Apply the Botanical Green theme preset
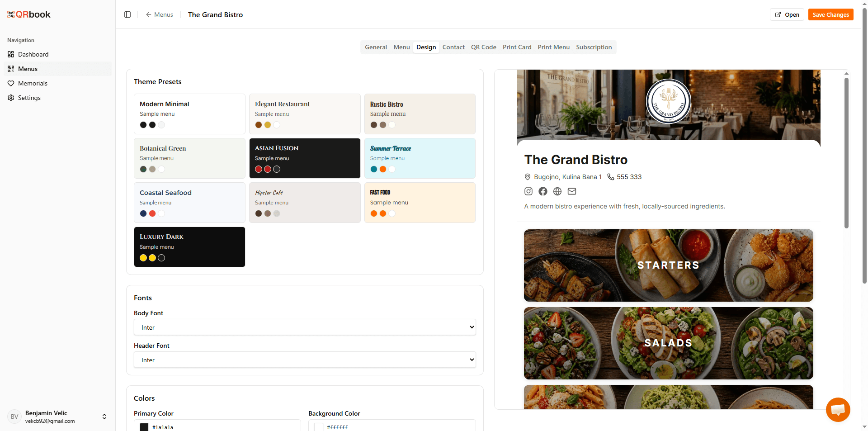 pyautogui.click(x=189, y=158)
